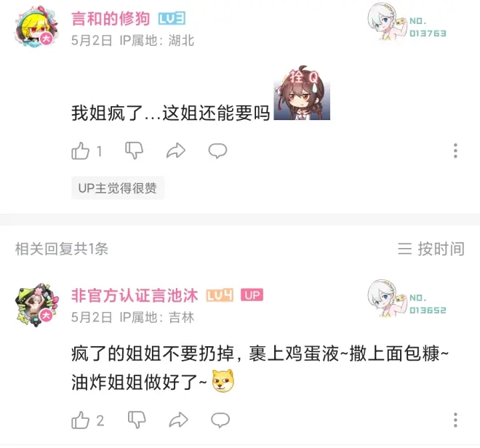
Task: Tap the 拴Q sticker image
Action: (302, 93)
